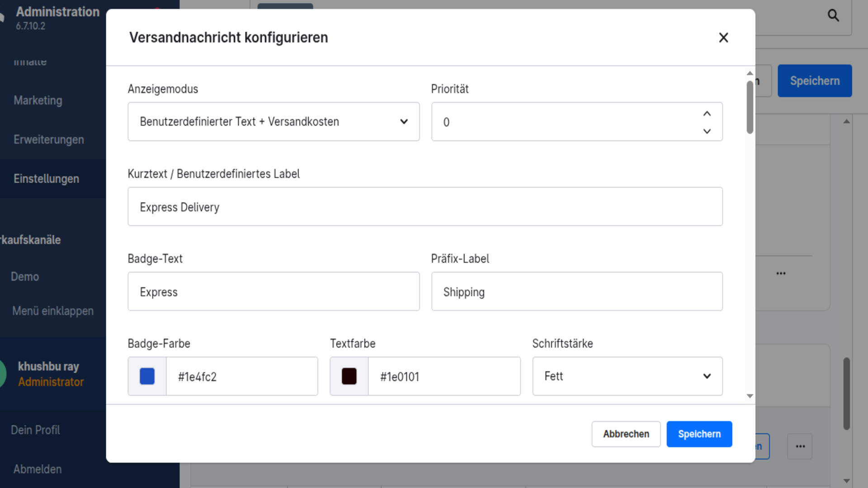Click the upper three-dots context menu behind dialog

(781, 273)
